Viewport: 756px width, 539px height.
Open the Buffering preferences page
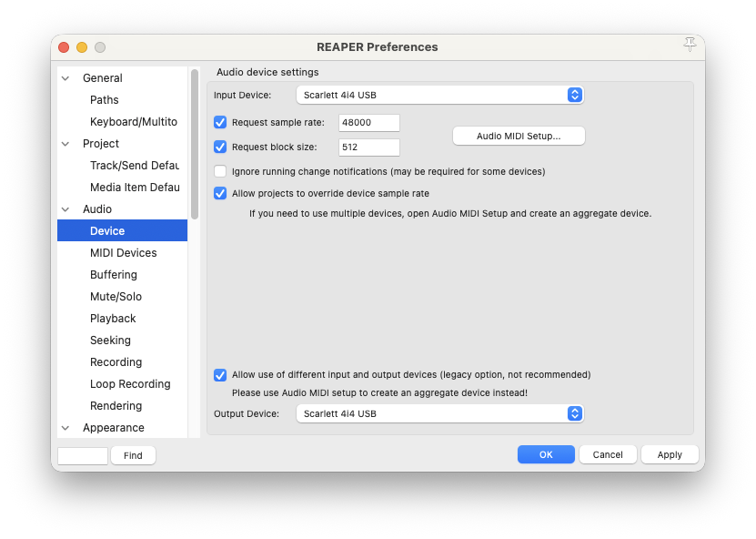pyautogui.click(x=114, y=275)
